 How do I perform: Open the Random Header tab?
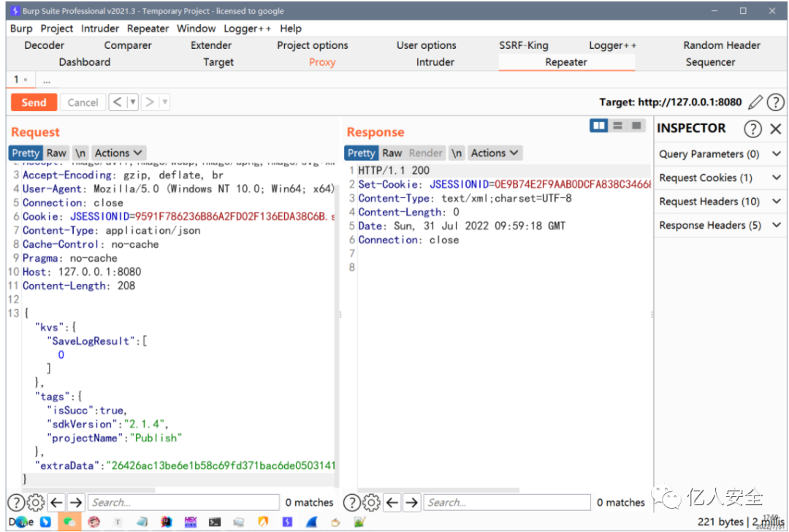[722, 45]
